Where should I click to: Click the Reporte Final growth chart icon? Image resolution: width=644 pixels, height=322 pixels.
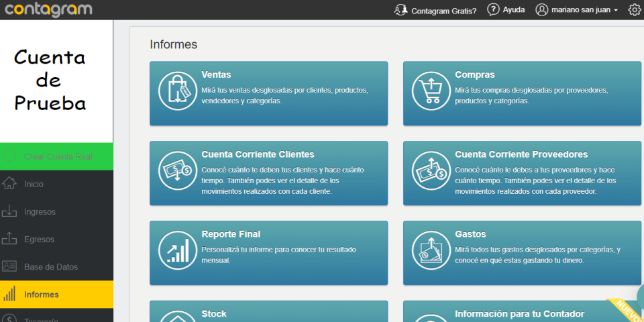[x=177, y=250]
